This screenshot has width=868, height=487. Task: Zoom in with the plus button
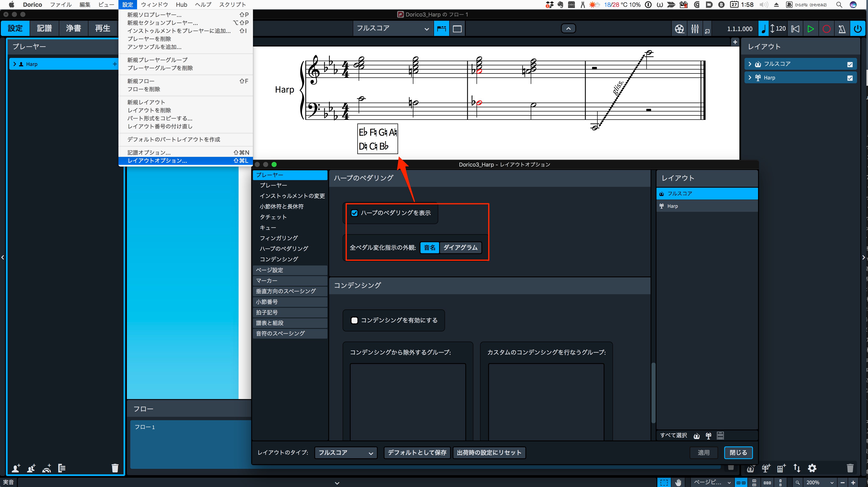pos(853,483)
